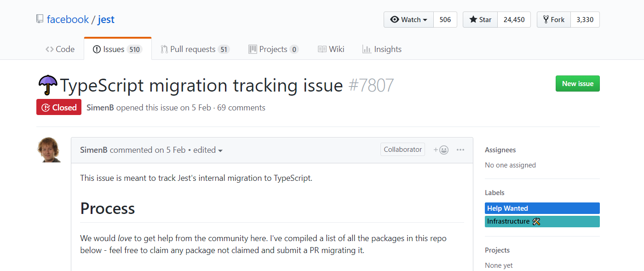View the 506 watchers count

tap(445, 20)
